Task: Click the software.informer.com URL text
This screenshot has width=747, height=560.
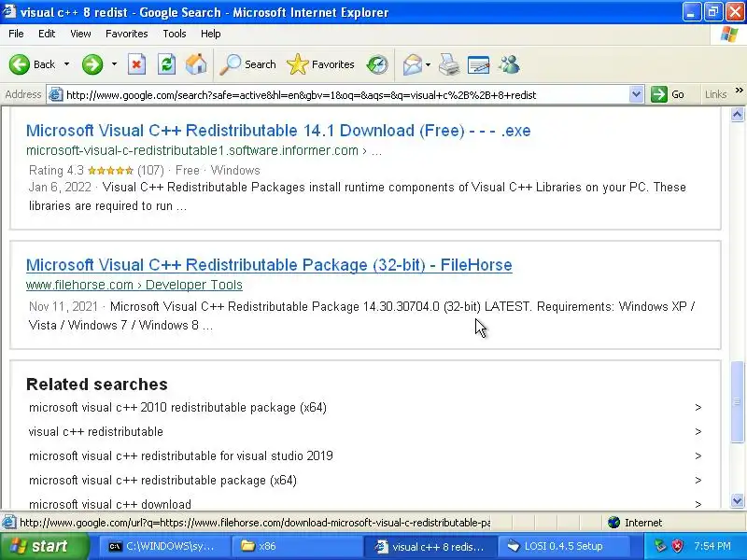Action: [x=204, y=150]
